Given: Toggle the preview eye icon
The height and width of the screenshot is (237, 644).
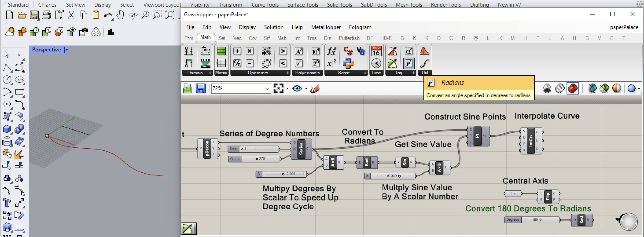Looking at the screenshot, I should click(x=297, y=88).
